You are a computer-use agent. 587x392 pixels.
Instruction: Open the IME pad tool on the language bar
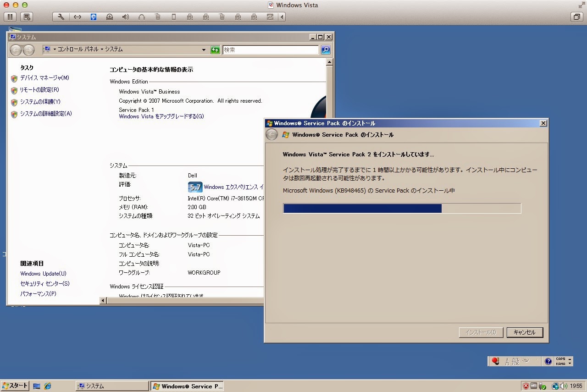526,361
